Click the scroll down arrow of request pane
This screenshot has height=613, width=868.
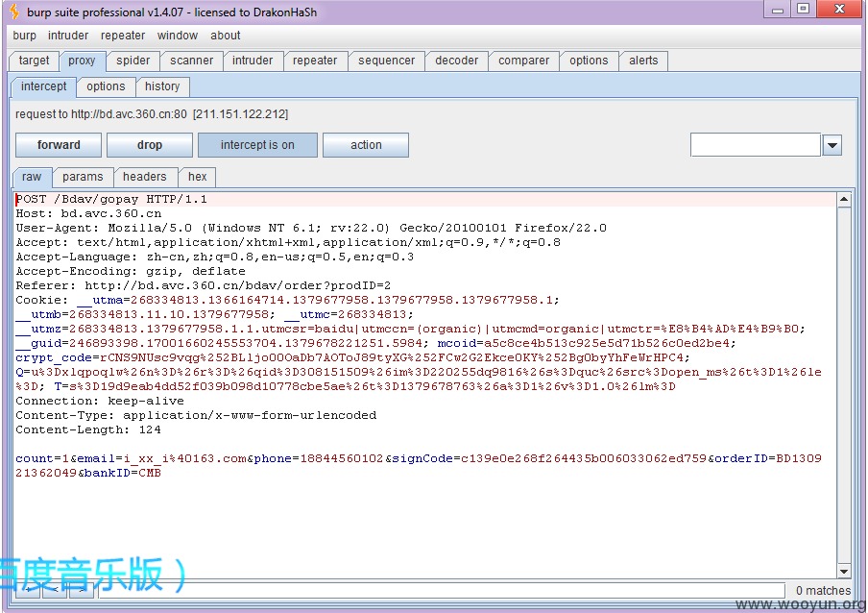(844, 572)
